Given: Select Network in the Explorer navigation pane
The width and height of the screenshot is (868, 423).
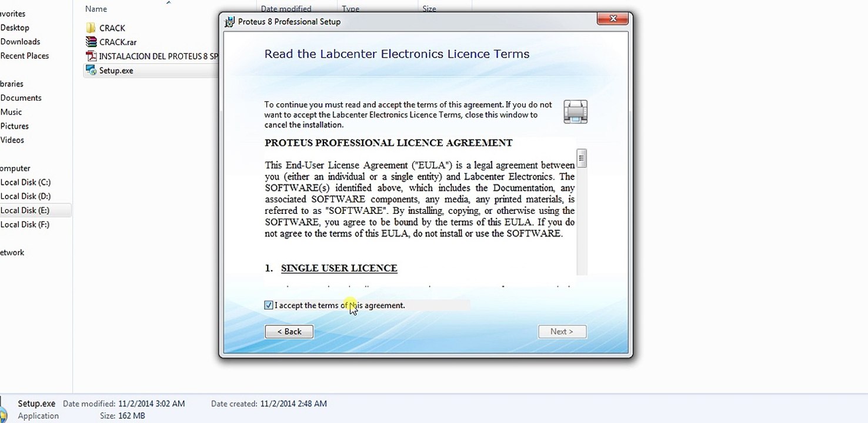Looking at the screenshot, I should click(x=12, y=253).
